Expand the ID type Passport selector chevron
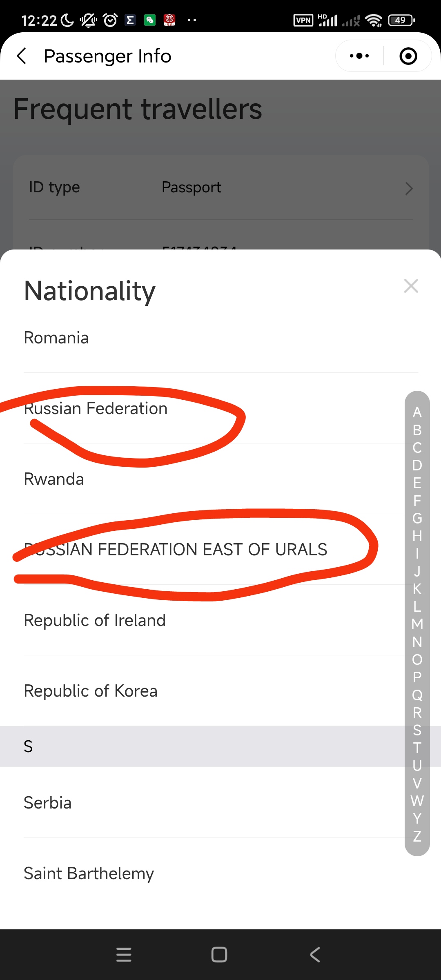441x980 pixels. coord(409,188)
